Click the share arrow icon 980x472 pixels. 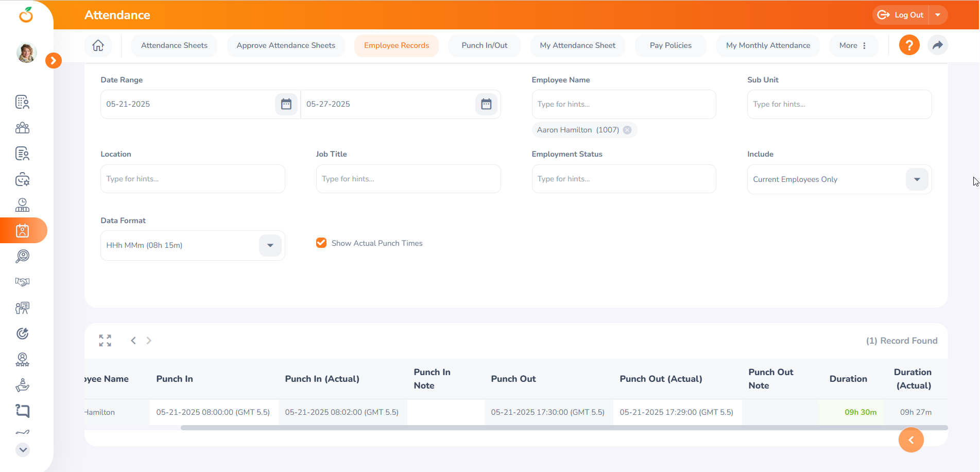(x=937, y=45)
